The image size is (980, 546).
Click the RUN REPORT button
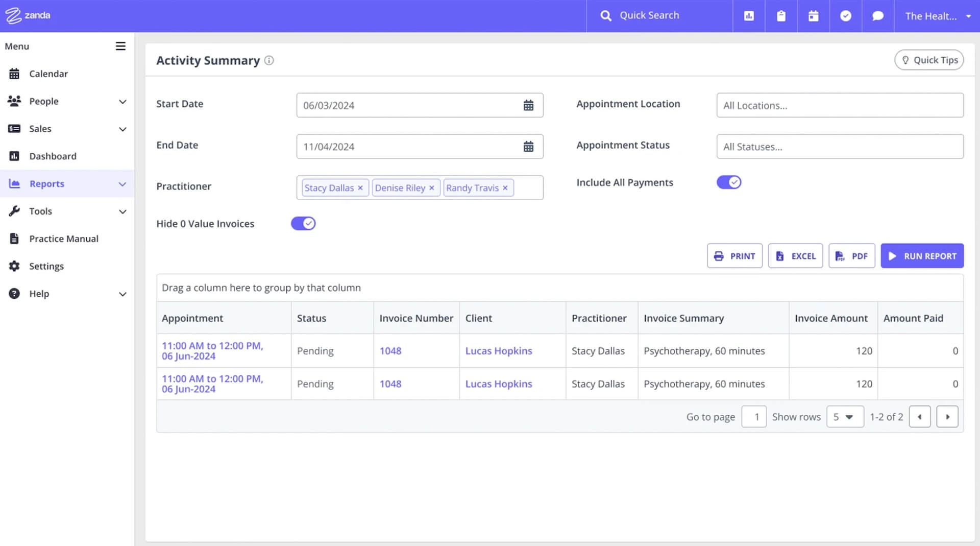coord(922,256)
